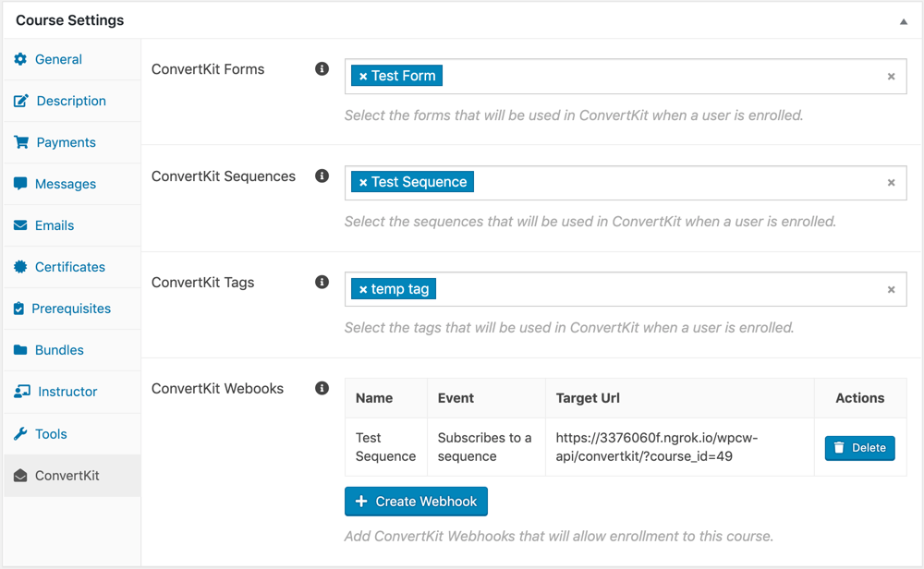Remove the Test Sequence tag chip
This screenshot has height=569, width=924.
[x=363, y=183]
